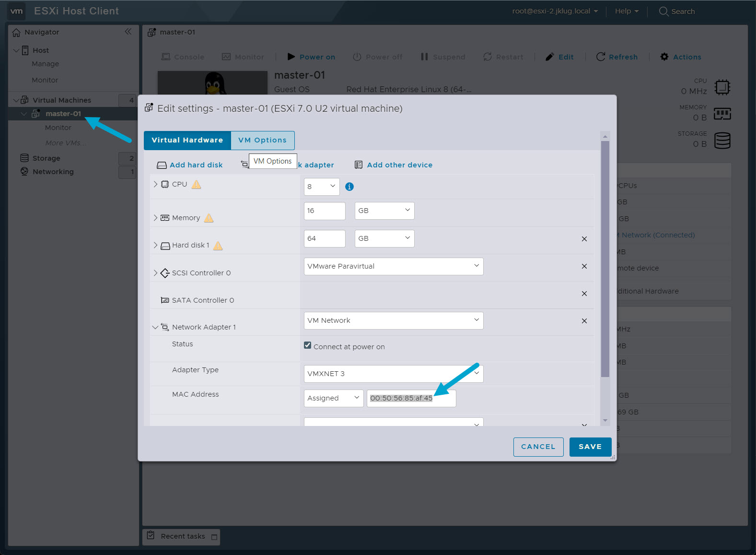Open the VMXNET 3 adapter type dropdown

(393, 374)
